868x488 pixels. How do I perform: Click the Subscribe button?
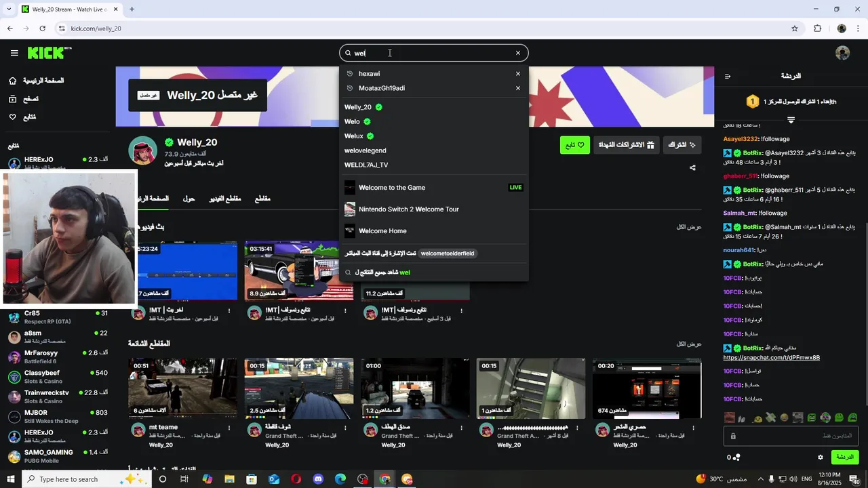point(682,145)
